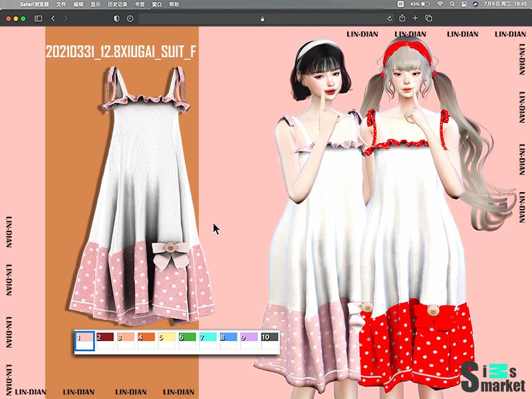Click the Sims Market logo

495,378
